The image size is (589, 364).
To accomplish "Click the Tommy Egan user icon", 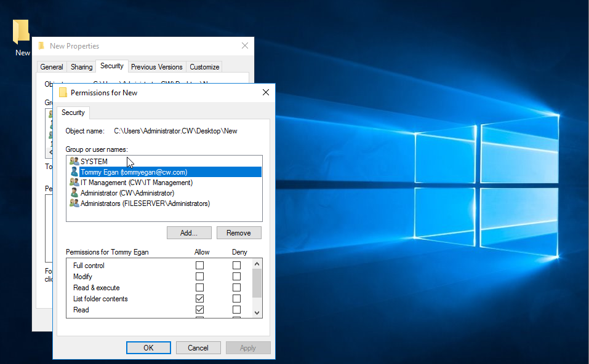I will [74, 172].
